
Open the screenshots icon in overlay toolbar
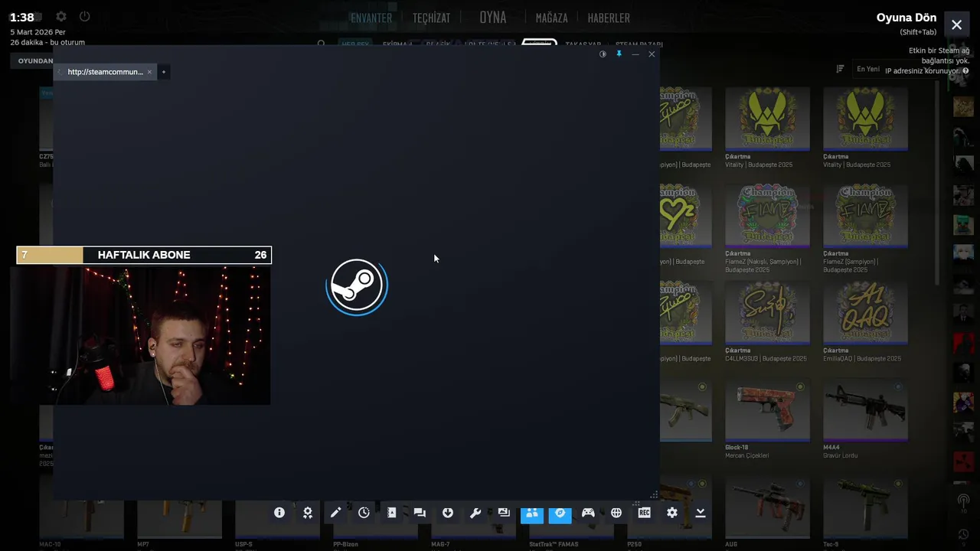tap(504, 513)
